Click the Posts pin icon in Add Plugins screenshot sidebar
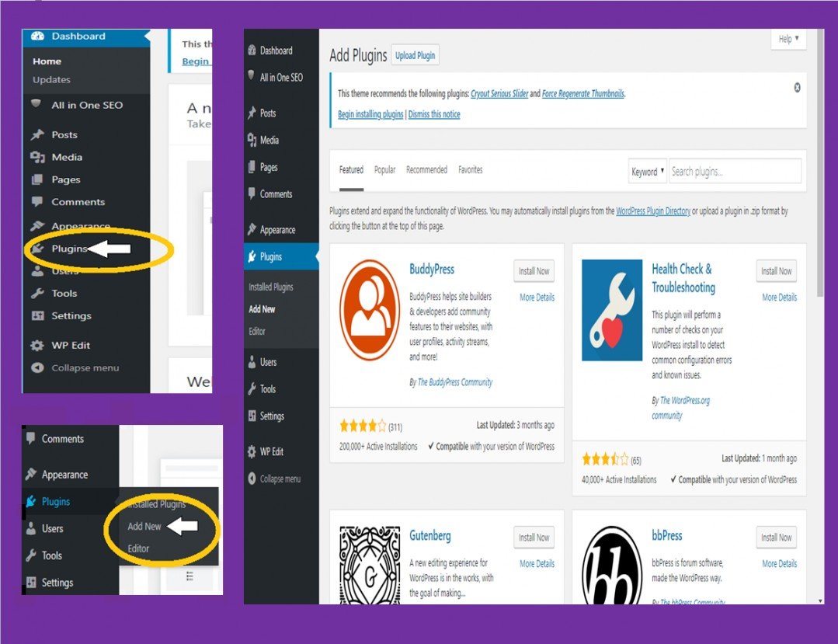 252,113
